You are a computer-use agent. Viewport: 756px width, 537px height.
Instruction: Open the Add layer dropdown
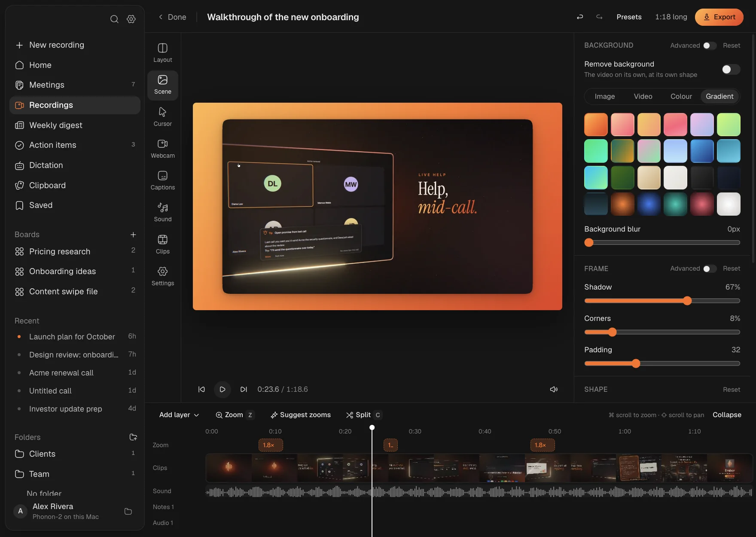click(x=179, y=415)
